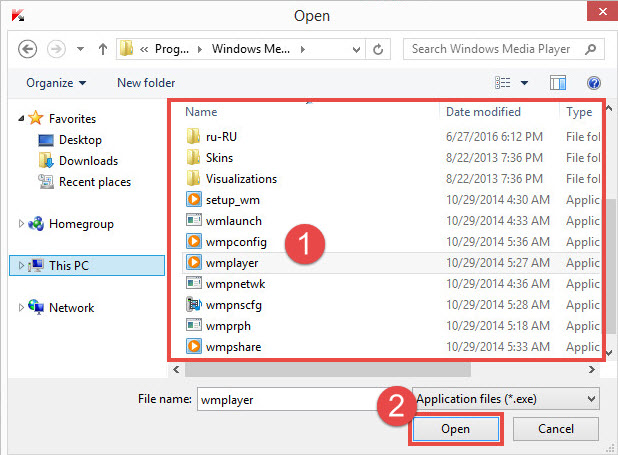Click the date 6/27/2016 6:12 PM
The height and width of the screenshot is (455, 618).
494,137
